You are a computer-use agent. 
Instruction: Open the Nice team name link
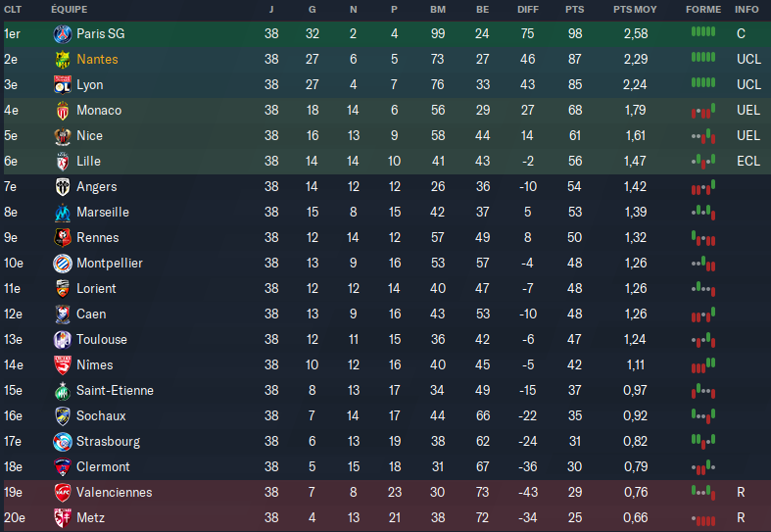(x=89, y=136)
